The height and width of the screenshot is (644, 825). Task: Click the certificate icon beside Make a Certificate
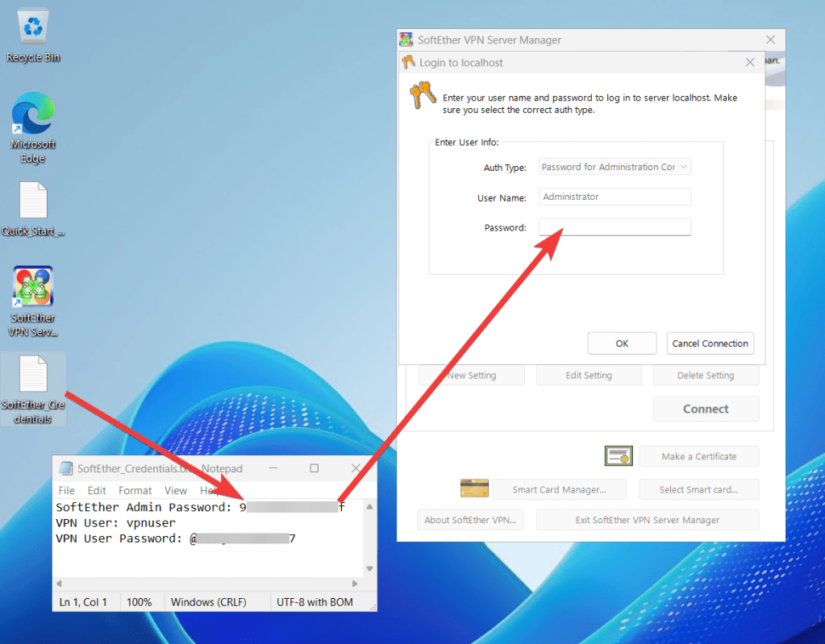click(619, 456)
